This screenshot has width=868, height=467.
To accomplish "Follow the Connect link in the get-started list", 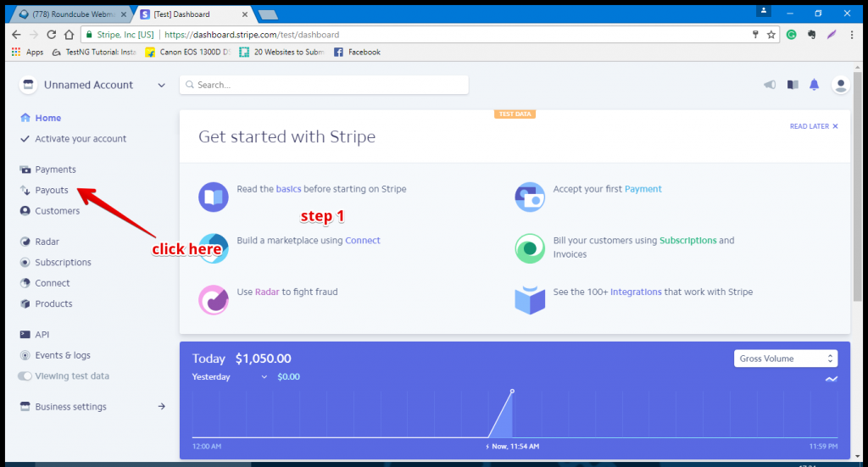I will point(363,240).
